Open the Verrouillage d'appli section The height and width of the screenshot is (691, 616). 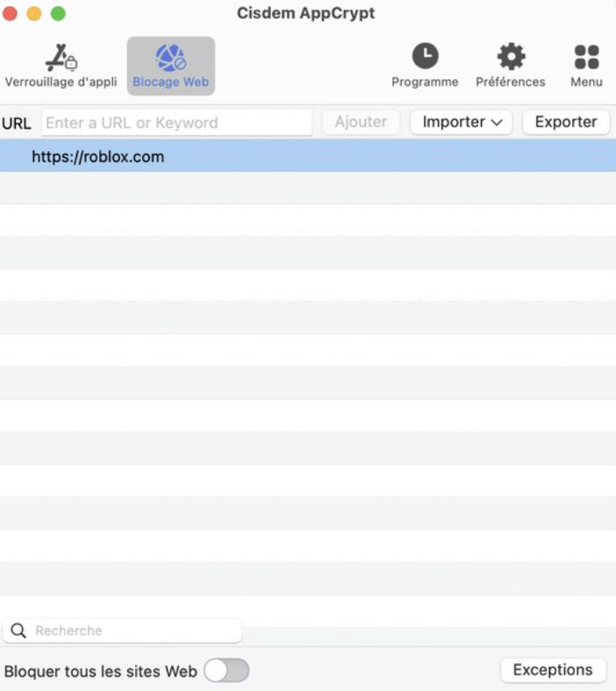[x=61, y=66]
